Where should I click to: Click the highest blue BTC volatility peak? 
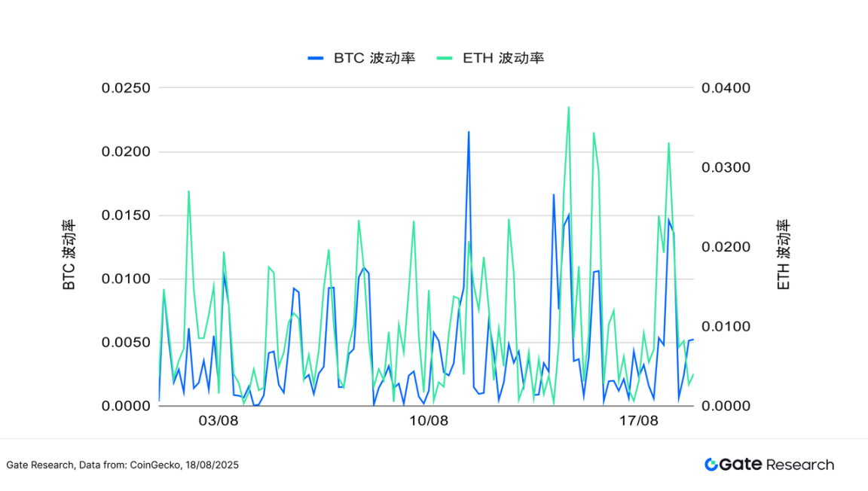pos(469,133)
